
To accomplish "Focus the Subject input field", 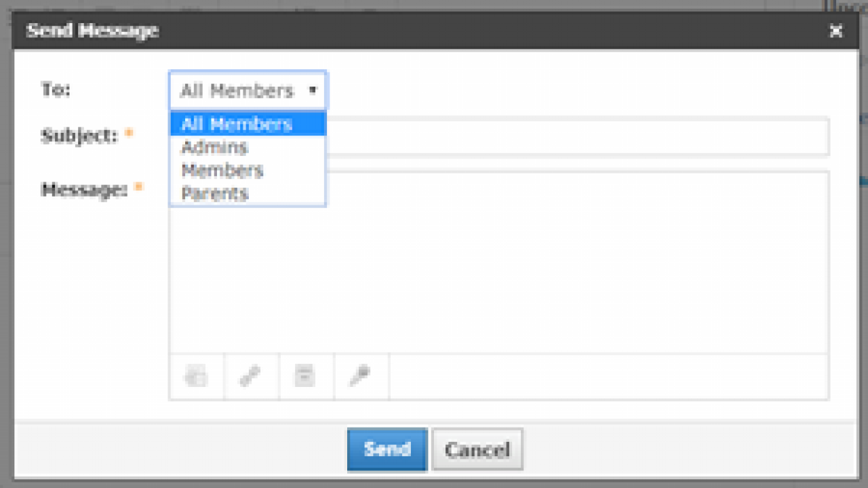I will click(x=542, y=137).
